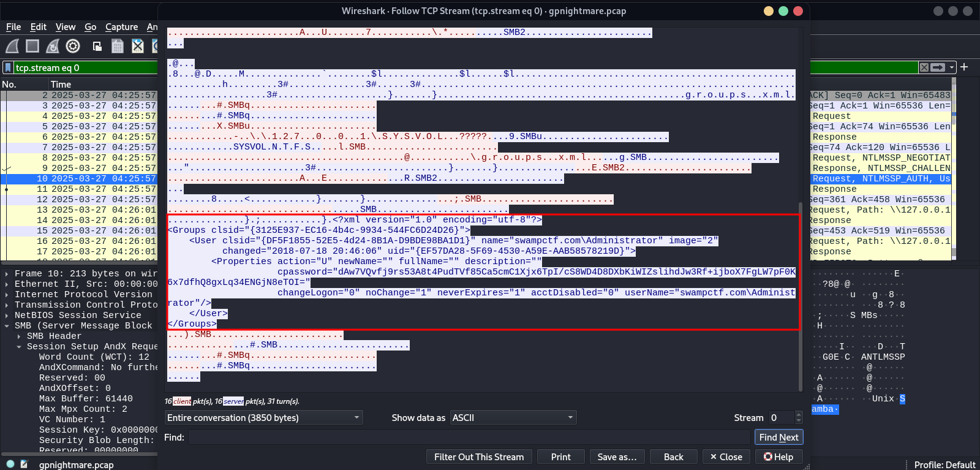This screenshot has width=980, height=470.
Task: Open the display filter bookmark icon
Action: 8,67
